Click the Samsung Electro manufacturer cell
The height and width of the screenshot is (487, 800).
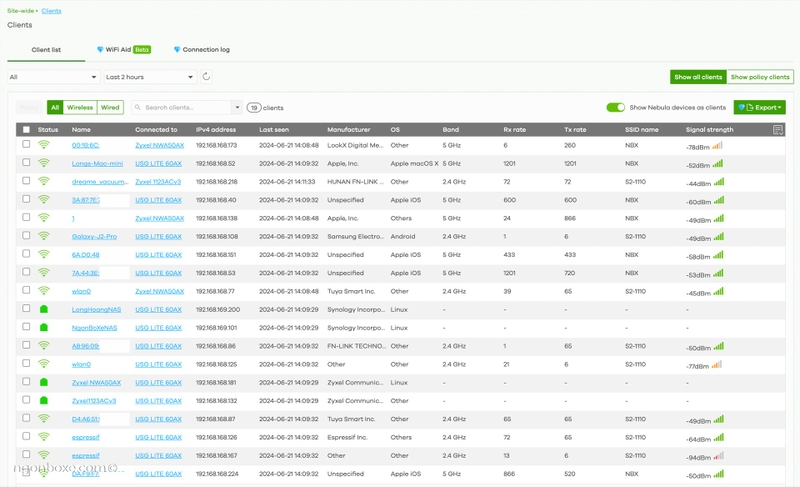coord(356,237)
